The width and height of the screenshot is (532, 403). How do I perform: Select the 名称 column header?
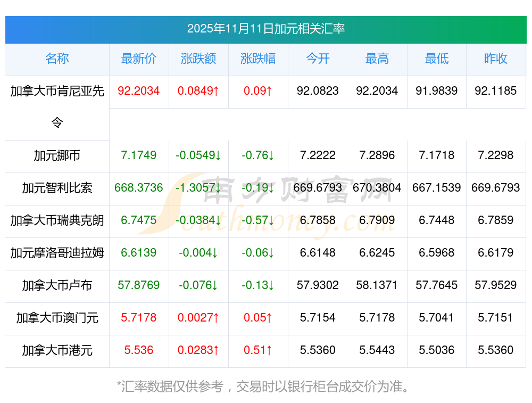click(57, 59)
